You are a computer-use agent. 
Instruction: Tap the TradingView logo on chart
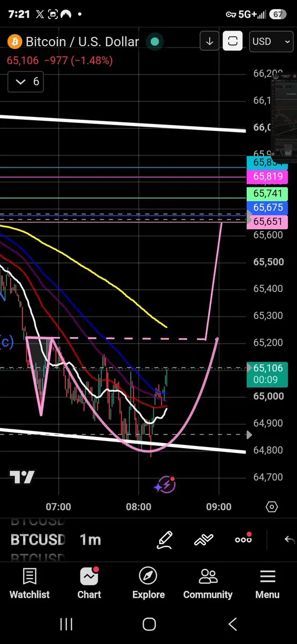[x=22, y=477]
